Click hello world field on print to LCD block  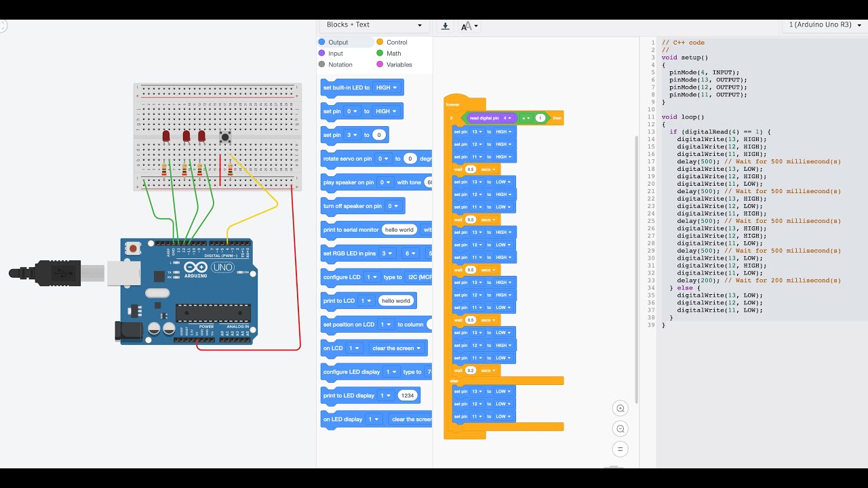395,301
